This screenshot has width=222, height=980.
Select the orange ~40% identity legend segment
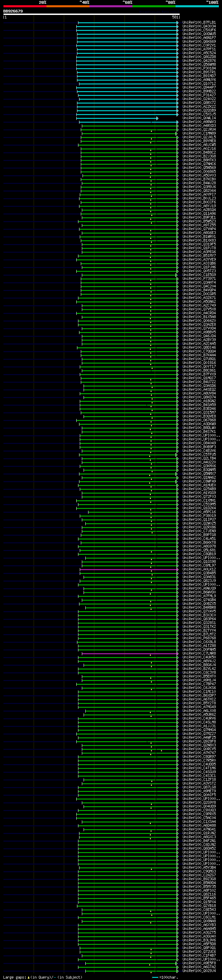click(x=68, y=6)
